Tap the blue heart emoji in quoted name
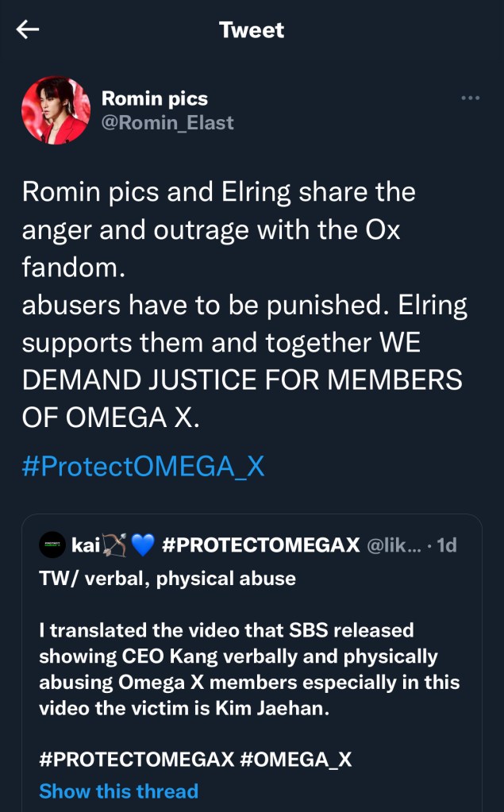 142,545
